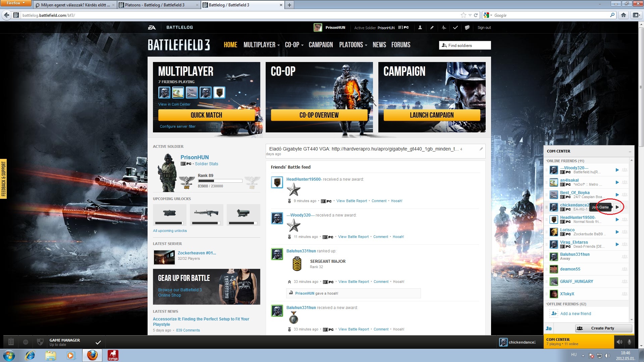Expand the Multiplayer navigation dropdown
644x362 pixels.
coord(261,45)
